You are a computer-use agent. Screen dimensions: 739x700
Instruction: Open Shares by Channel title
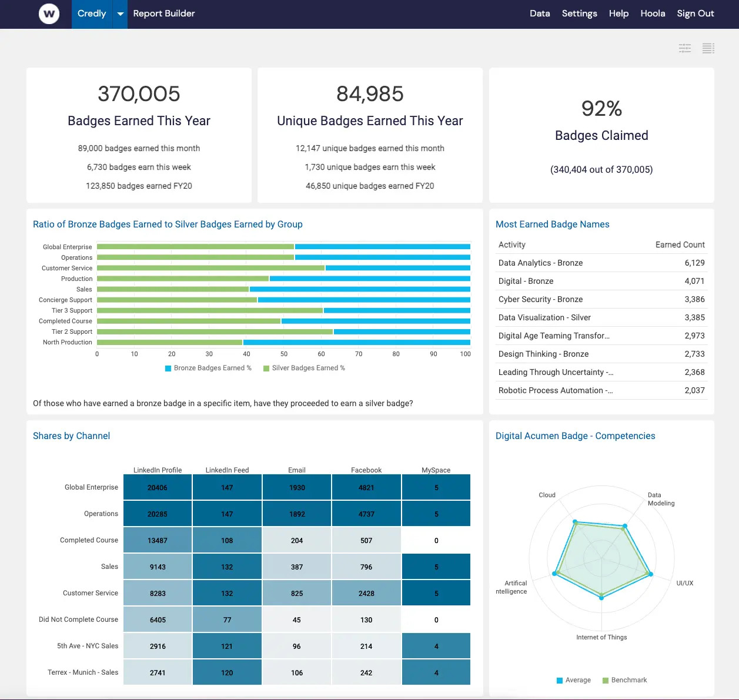[x=71, y=436]
